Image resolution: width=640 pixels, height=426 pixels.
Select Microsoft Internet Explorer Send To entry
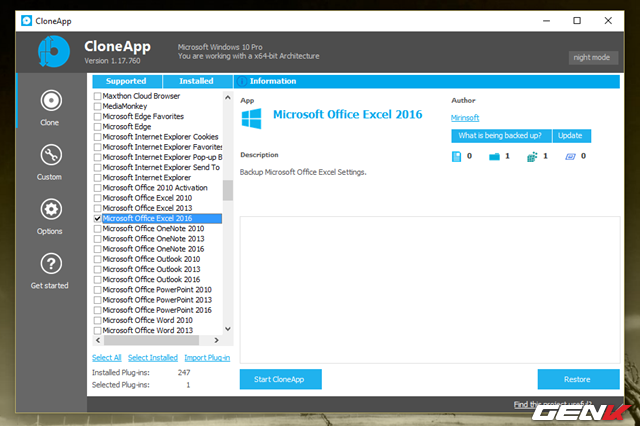[161, 168]
